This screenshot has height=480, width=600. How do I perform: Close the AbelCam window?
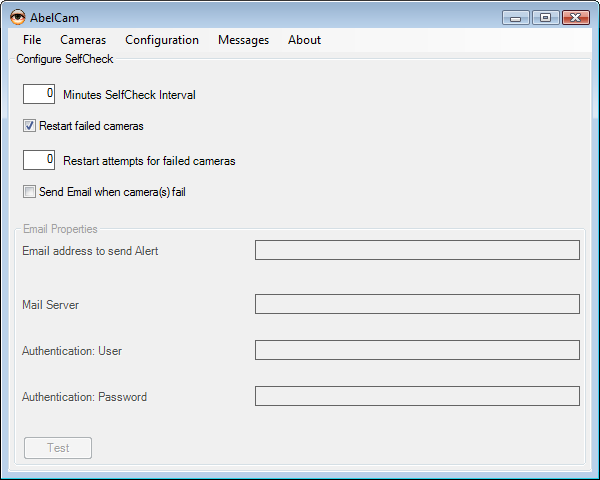pos(576,17)
